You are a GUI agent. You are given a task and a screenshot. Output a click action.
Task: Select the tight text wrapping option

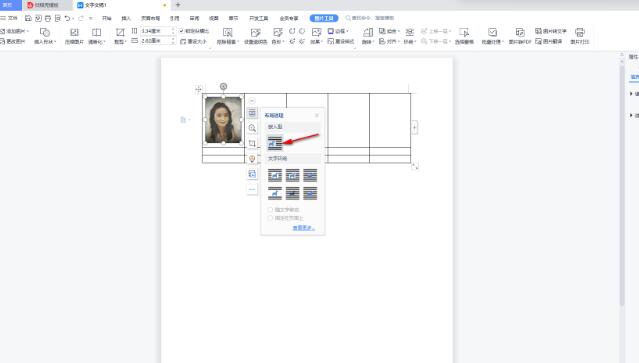pyautogui.click(x=292, y=175)
